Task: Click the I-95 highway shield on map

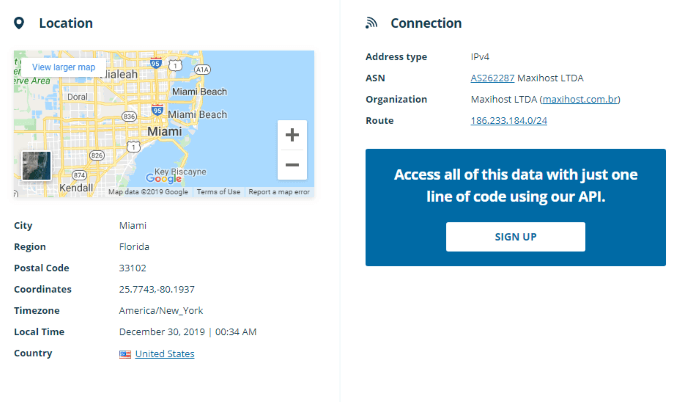Action: tap(156, 63)
